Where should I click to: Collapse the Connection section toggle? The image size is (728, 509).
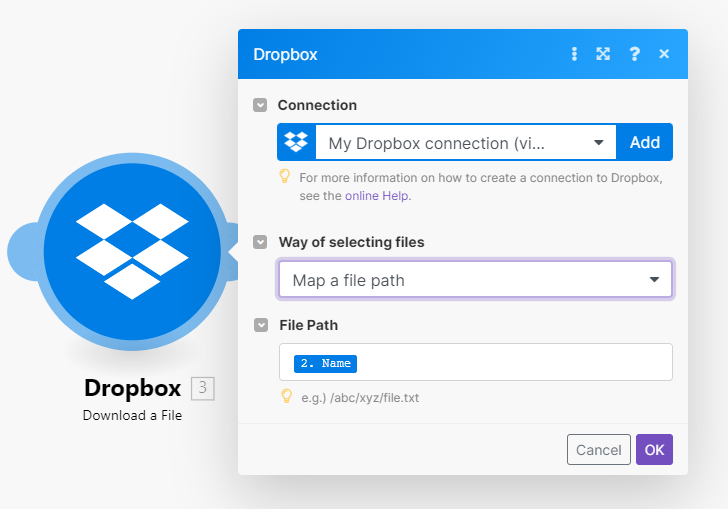(260, 105)
